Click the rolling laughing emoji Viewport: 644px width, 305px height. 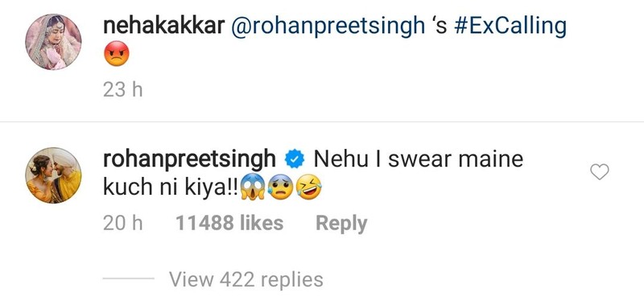coord(308,188)
